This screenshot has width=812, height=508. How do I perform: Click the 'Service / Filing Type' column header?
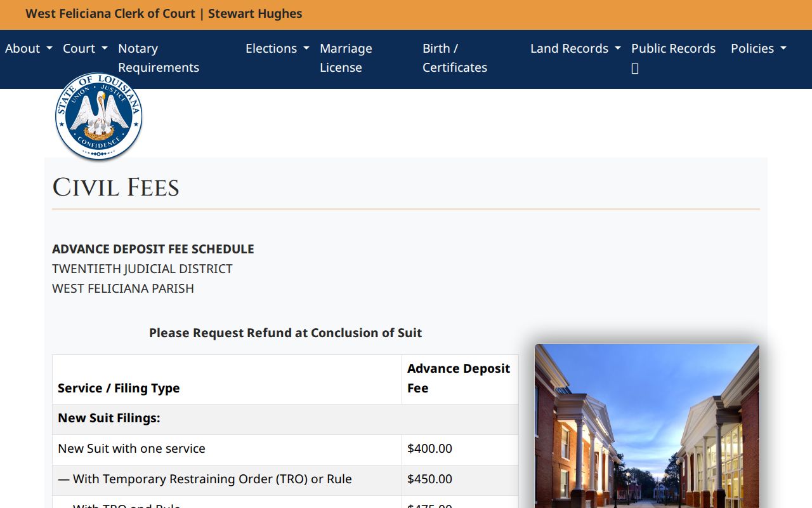click(x=227, y=380)
